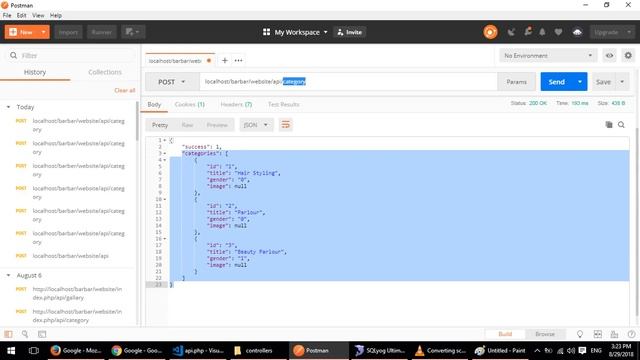Switch to the History sidebar tab
The image size is (640, 360).
point(35,72)
